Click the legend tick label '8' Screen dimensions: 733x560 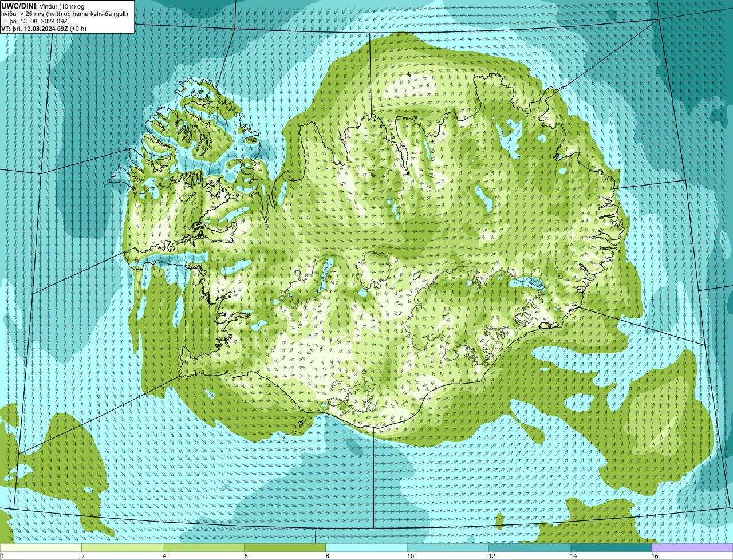(x=327, y=556)
